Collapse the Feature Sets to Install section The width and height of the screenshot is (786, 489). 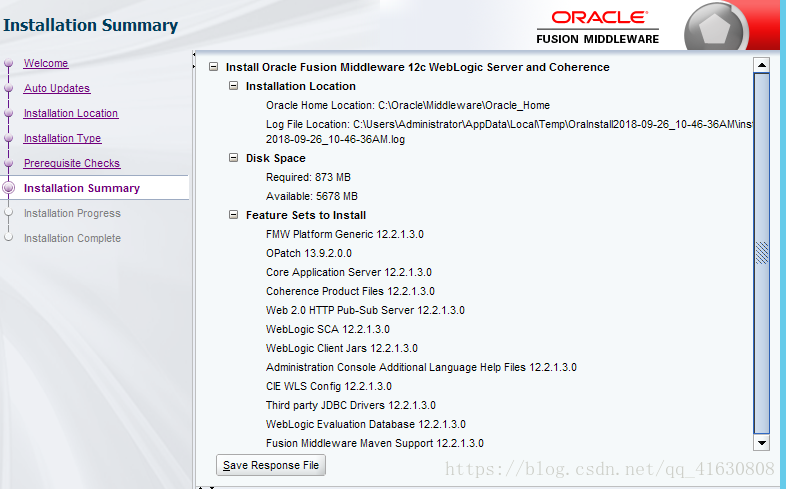pos(234,215)
